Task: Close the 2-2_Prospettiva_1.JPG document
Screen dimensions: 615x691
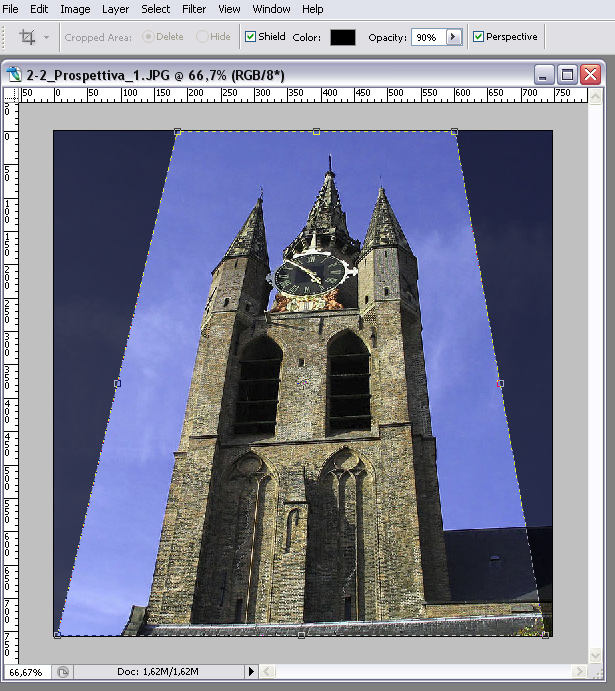Action: click(x=591, y=74)
